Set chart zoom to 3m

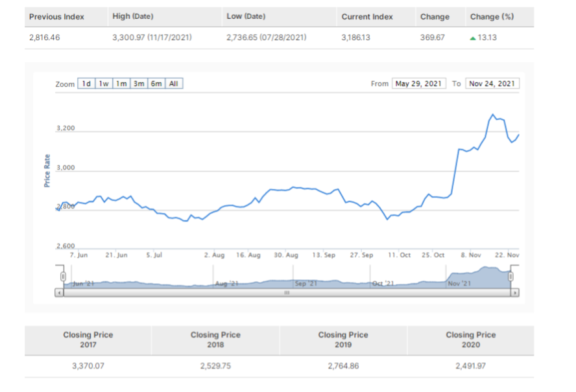coord(139,84)
